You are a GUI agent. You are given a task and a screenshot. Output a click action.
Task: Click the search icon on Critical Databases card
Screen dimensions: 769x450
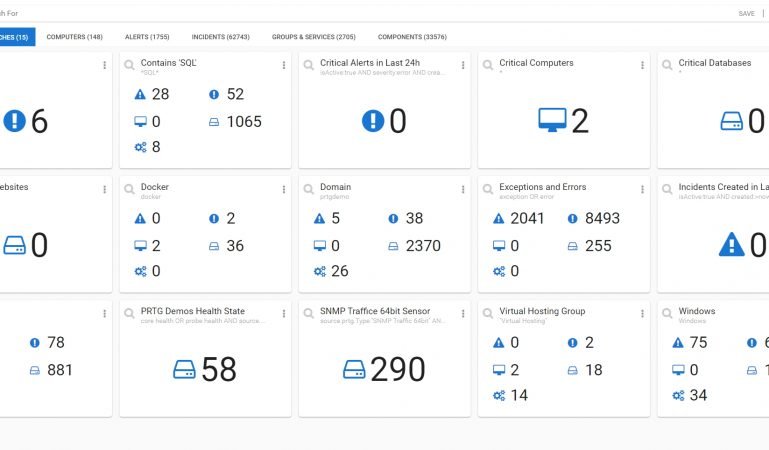click(667, 65)
